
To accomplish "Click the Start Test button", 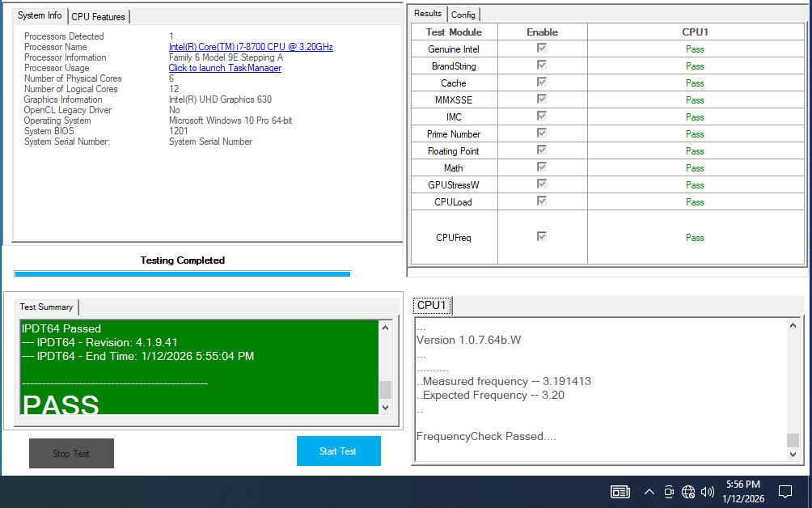I will coord(339,451).
